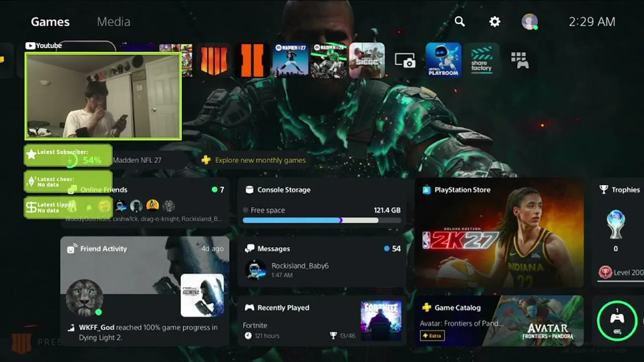
Task: Click the 54 unread messages count
Action: pyautogui.click(x=392, y=248)
